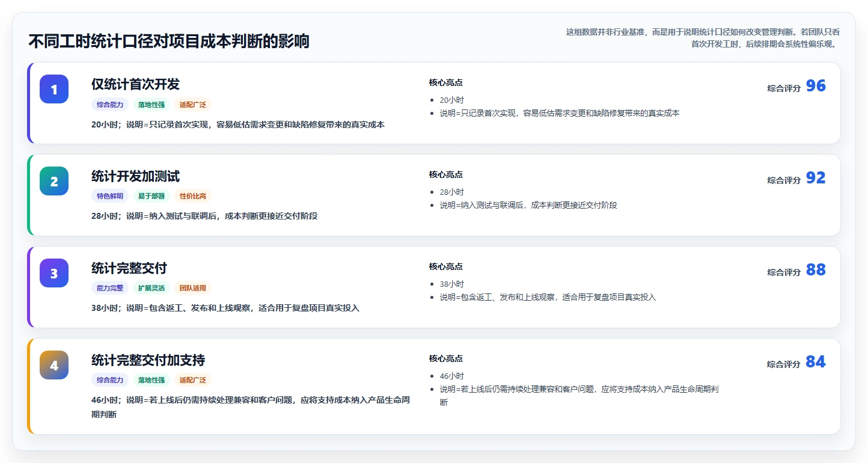Select the 落地性强 tag under 统计完整交付加支持

coord(151,380)
